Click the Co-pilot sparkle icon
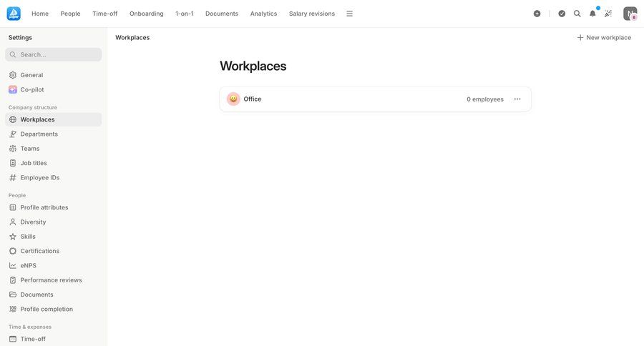The height and width of the screenshot is (346, 644). (13, 89)
